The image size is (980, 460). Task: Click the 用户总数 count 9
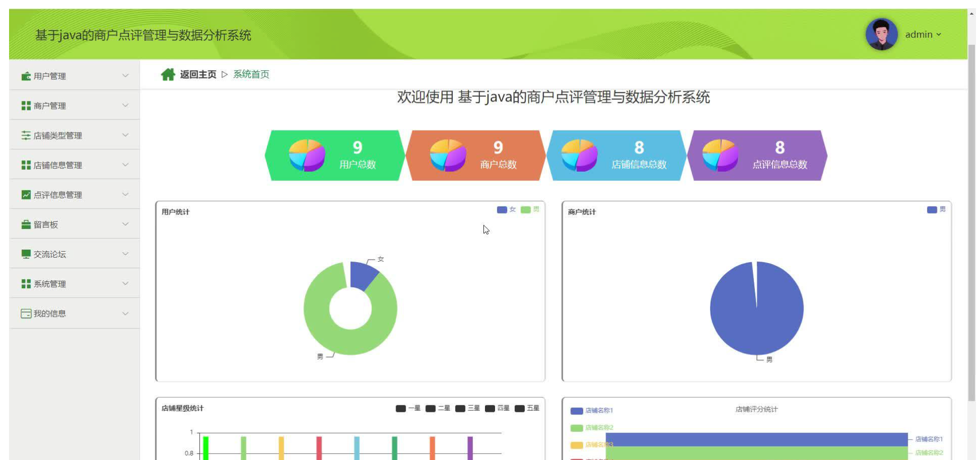(357, 148)
